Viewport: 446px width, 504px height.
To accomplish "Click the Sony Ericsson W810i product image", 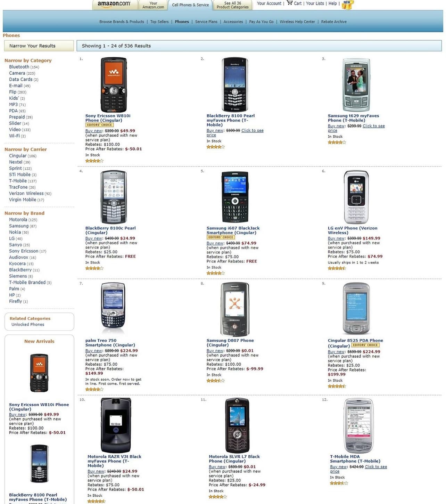I will pyautogui.click(x=114, y=84).
